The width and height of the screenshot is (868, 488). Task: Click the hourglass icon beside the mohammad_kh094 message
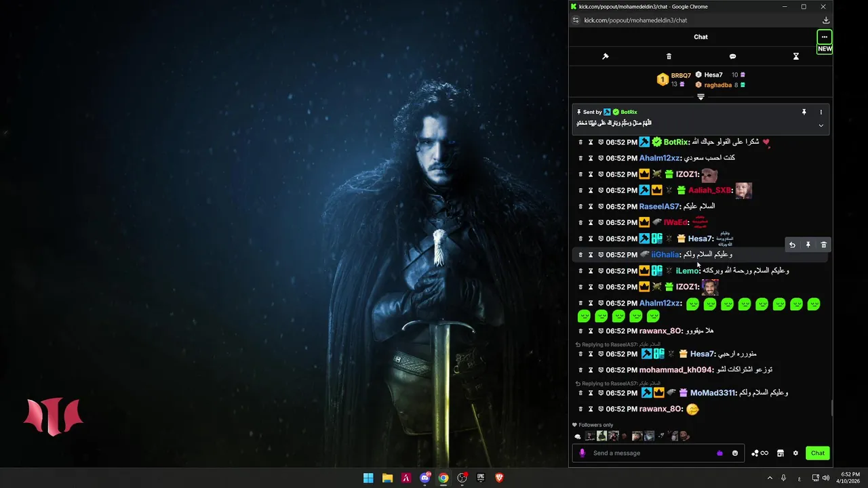[591, 370]
